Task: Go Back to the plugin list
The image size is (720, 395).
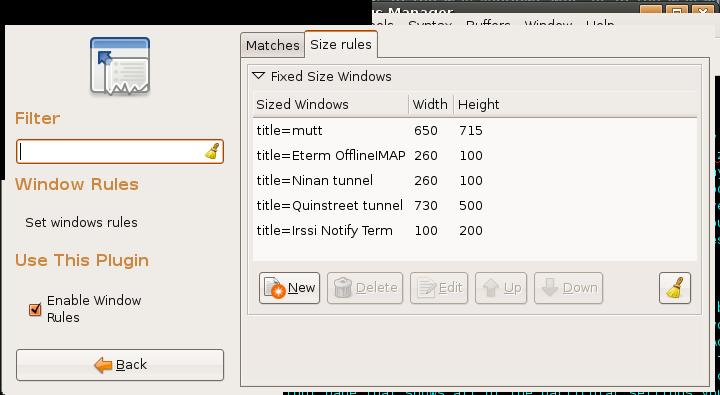Action: click(x=120, y=365)
